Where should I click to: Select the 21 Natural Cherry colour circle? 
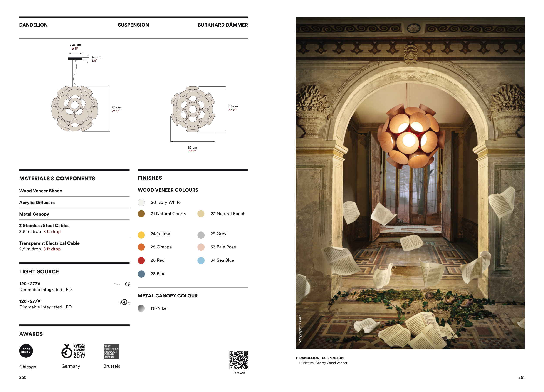pos(141,214)
